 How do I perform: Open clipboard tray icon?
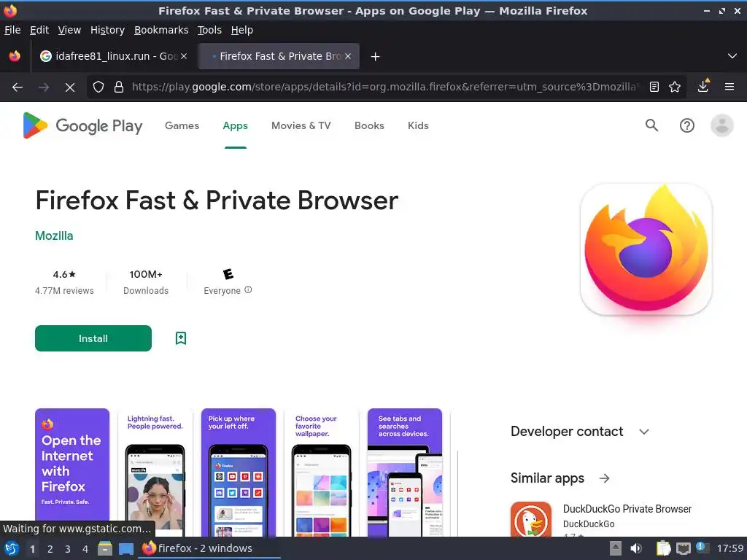(x=662, y=548)
